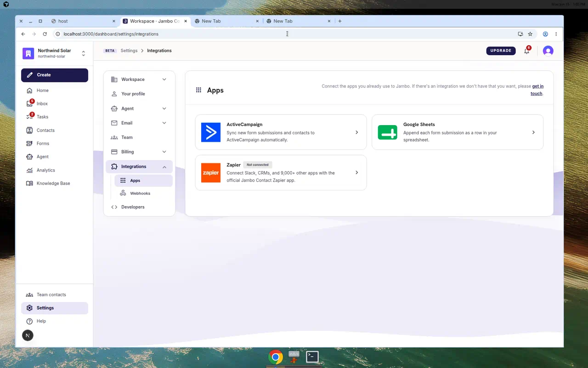Open Google Sheets integration chevron
588x368 pixels.
pyautogui.click(x=533, y=132)
